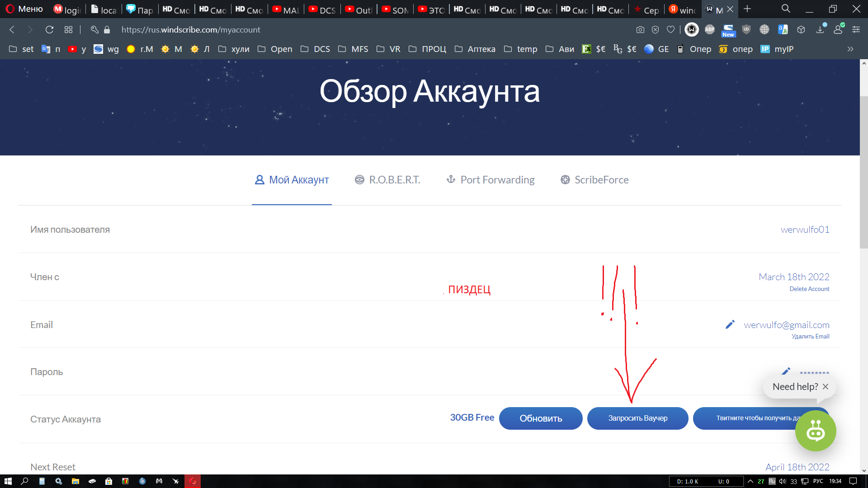The width and height of the screenshot is (868, 488).
Task: Open the Port Forwarding tab
Action: click(x=490, y=180)
